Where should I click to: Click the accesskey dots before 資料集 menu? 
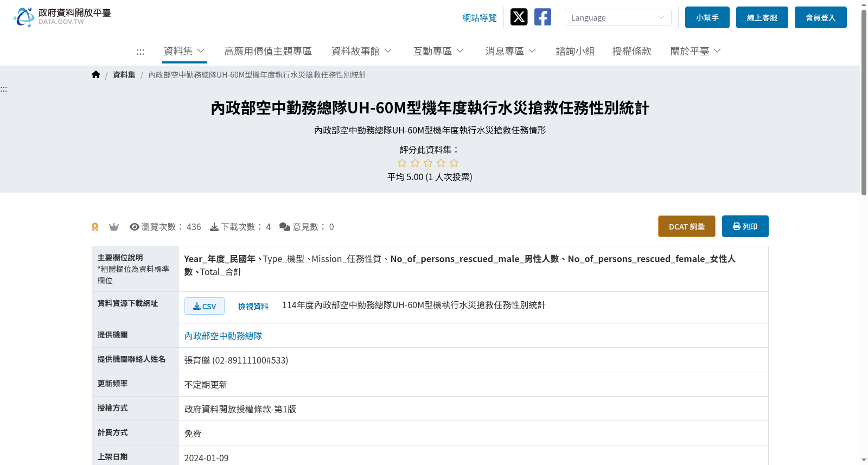tap(141, 52)
